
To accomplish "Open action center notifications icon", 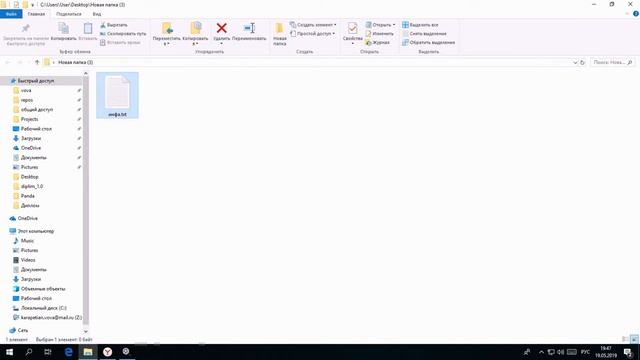I will [x=628, y=352].
